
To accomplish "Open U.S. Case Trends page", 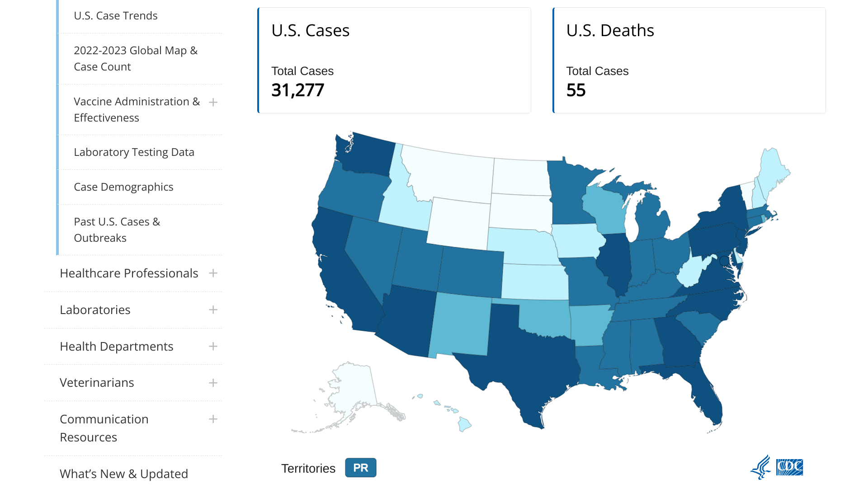I will click(x=116, y=16).
